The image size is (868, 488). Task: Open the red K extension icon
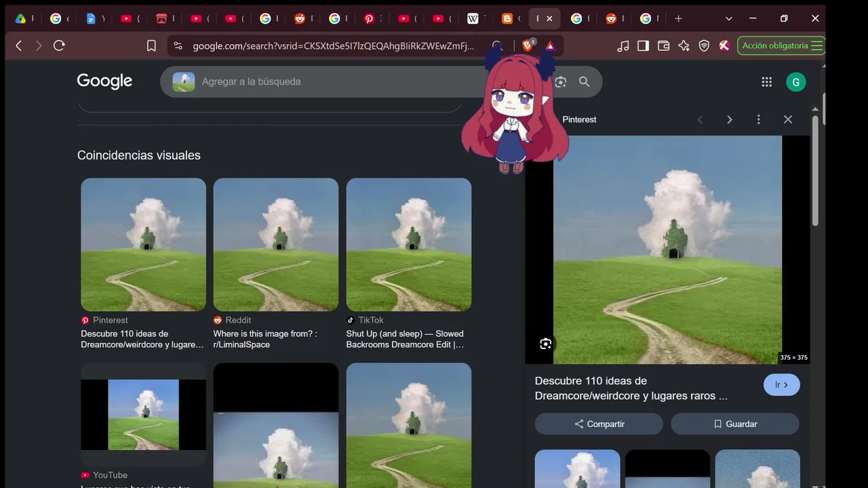click(724, 45)
